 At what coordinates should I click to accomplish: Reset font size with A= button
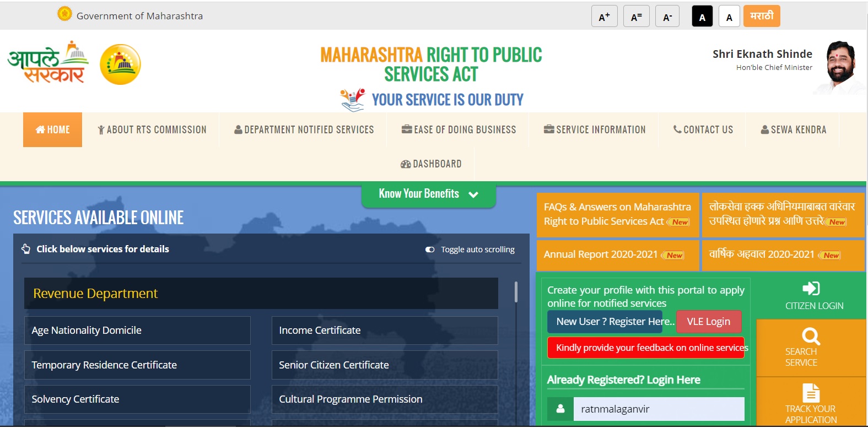(x=637, y=17)
